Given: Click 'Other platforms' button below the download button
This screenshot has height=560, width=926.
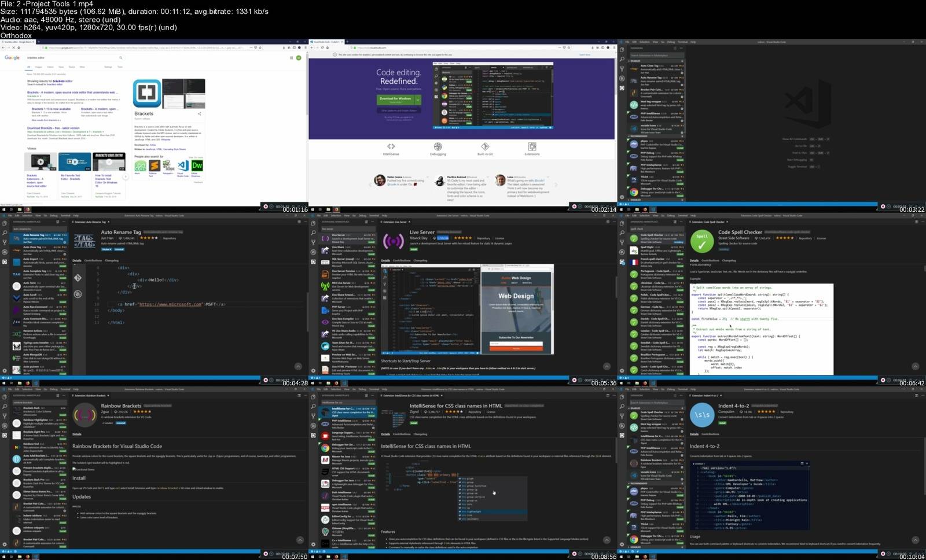Looking at the screenshot, I should [x=399, y=110].
